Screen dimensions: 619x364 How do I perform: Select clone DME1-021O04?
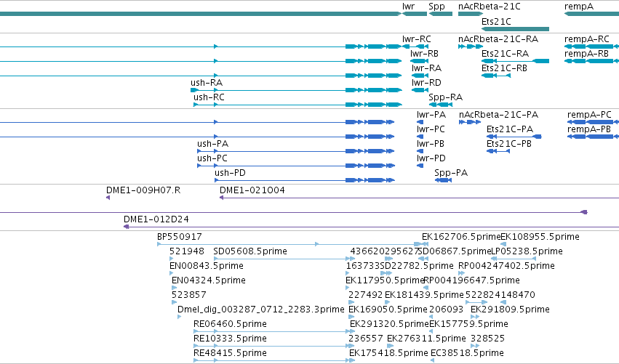[x=252, y=190]
